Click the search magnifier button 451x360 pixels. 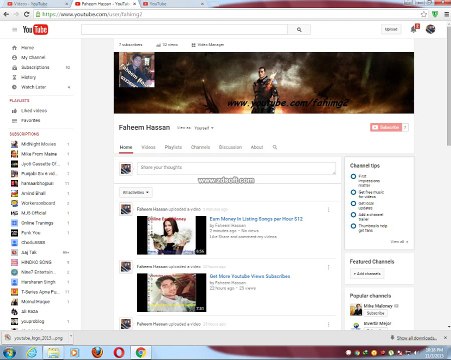click(x=299, y=30)
